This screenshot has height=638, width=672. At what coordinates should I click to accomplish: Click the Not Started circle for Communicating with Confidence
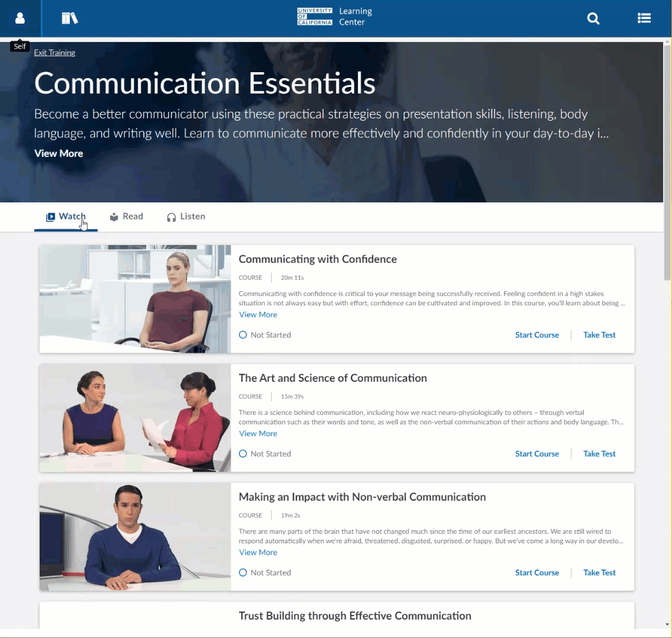click(243, 335)
